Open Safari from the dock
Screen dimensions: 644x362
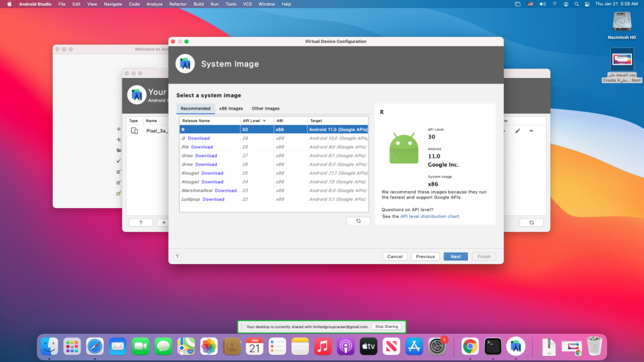pyautogui.click(x=95, y=346)
